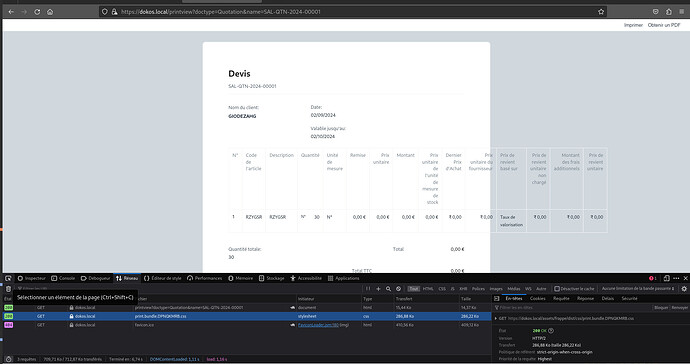
Task: Clear network requests with trash icon
Action: pyautogui.click(x=8, y=289)
